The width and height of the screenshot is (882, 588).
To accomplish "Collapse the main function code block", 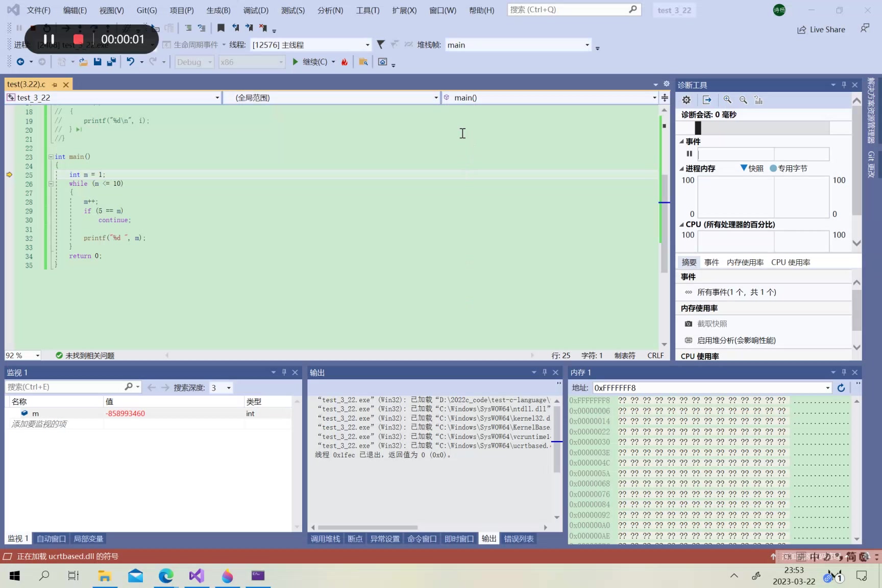I will click(51, 157).
